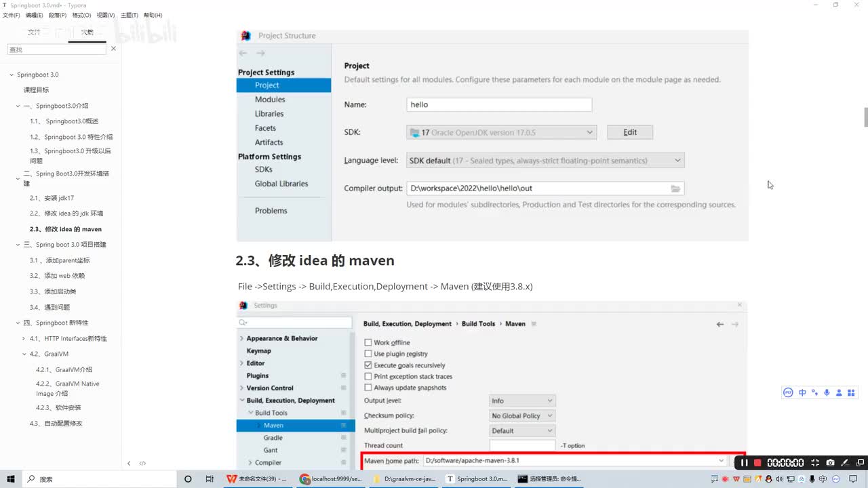Toggle the Use plugin registry checkbox

click(368, 354)
